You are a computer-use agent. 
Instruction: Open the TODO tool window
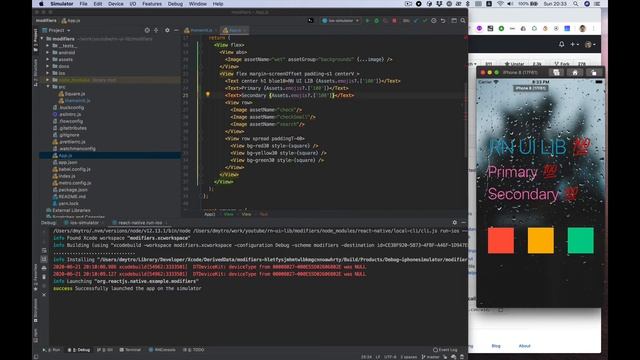pyautogui.click(x=193, y=350)
